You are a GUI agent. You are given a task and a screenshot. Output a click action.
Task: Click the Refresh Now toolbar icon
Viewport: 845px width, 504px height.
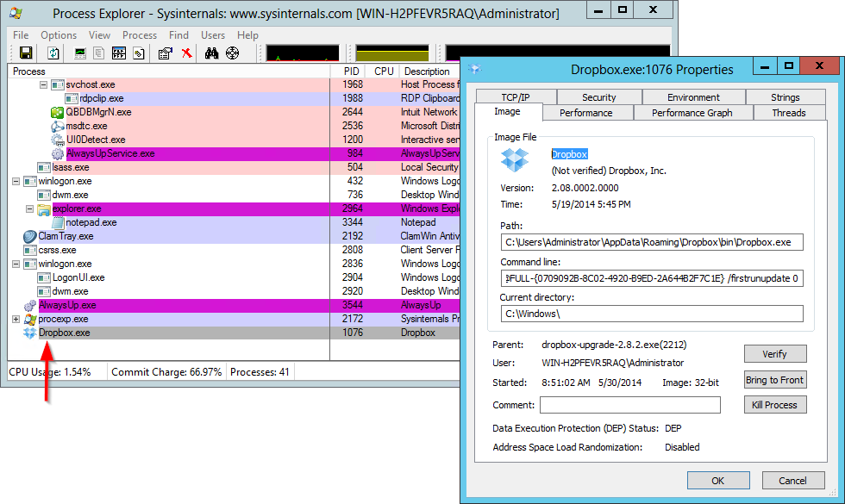click(53, 53)
